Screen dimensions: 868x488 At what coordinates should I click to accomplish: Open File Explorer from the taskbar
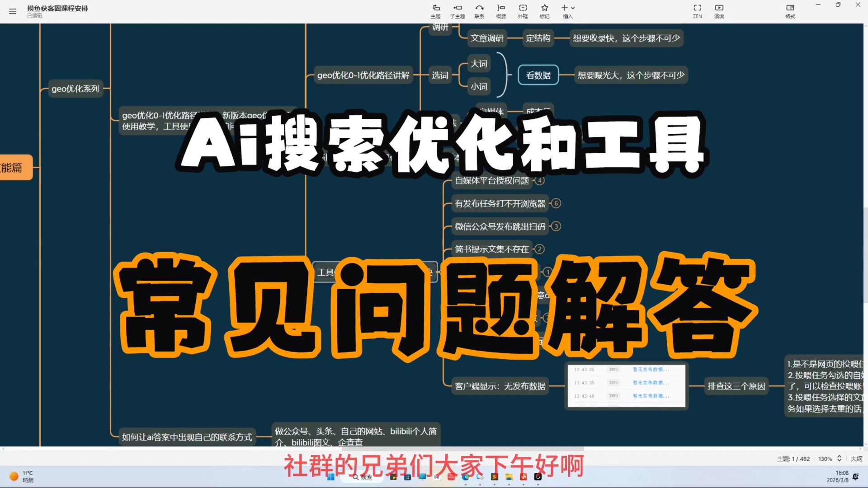[x=509, y=477]
